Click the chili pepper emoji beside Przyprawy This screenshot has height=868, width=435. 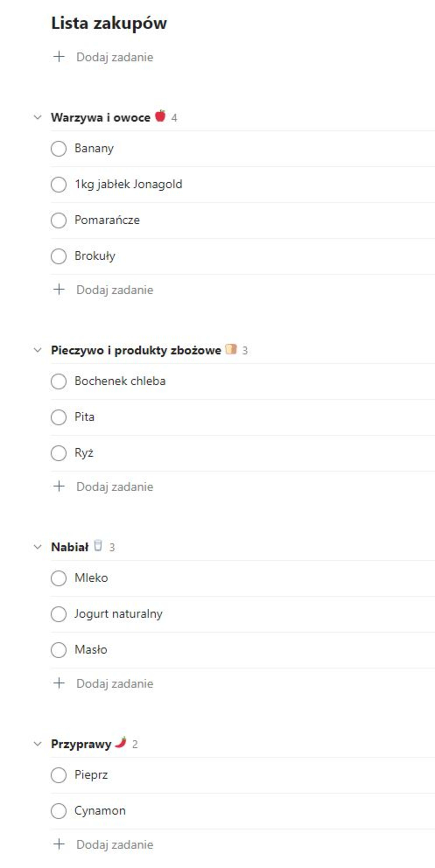[121, 743]
